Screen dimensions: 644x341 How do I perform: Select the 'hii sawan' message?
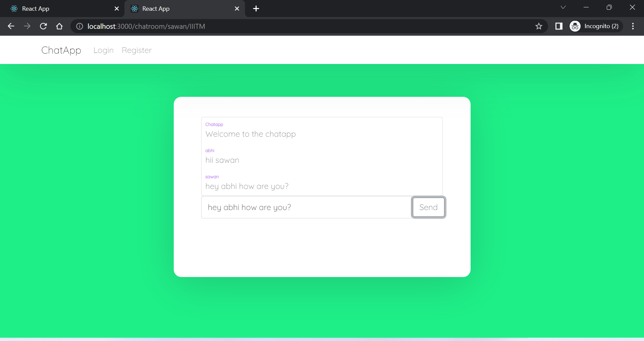pyautogui.click(x=222, y=160)
